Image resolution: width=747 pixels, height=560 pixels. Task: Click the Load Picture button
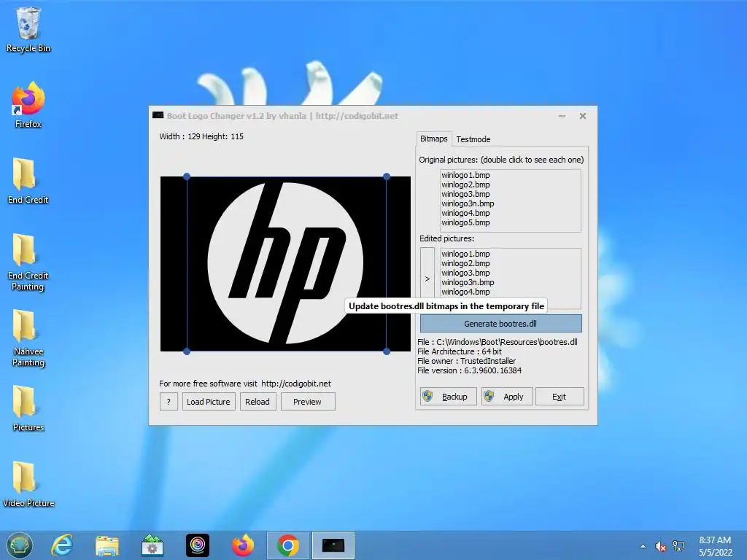point(209,402)
